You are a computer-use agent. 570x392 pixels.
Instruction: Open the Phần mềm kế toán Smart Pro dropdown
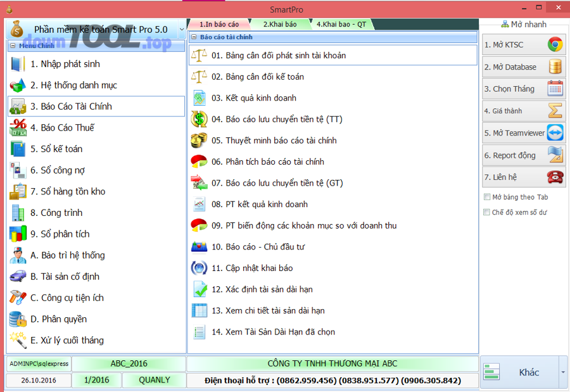182,29
